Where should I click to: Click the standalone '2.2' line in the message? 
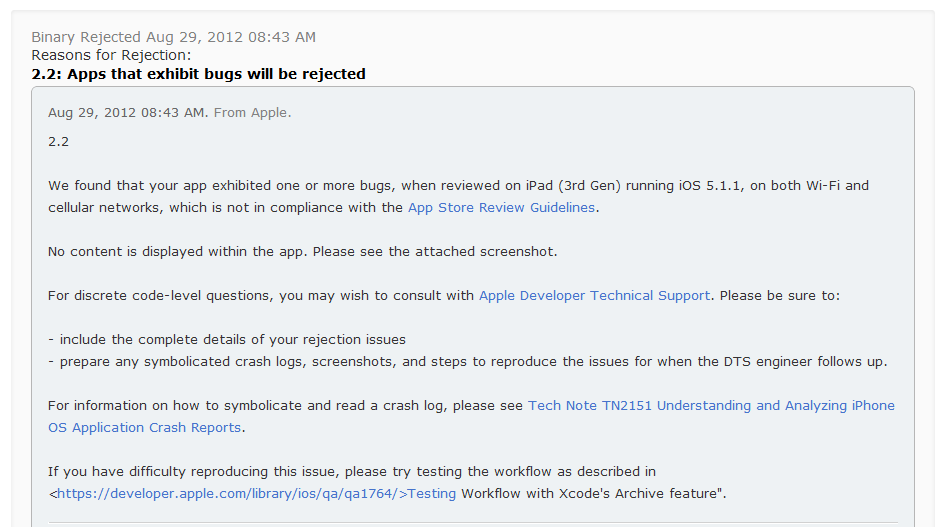tap(58, 142)
